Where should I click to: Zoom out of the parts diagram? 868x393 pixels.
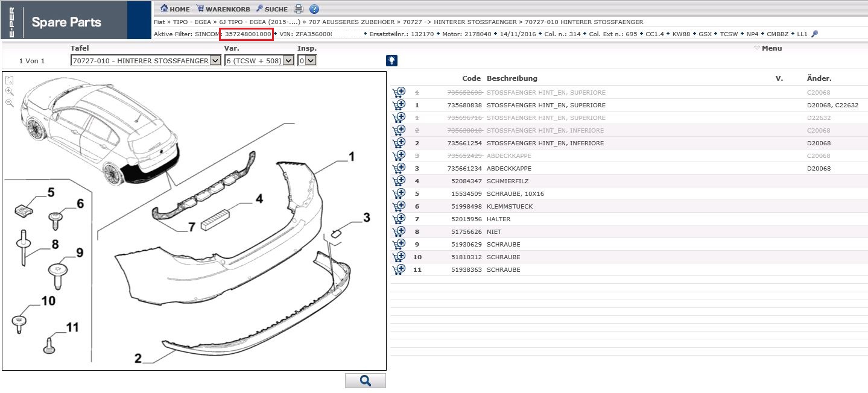(x=10, y=103)
